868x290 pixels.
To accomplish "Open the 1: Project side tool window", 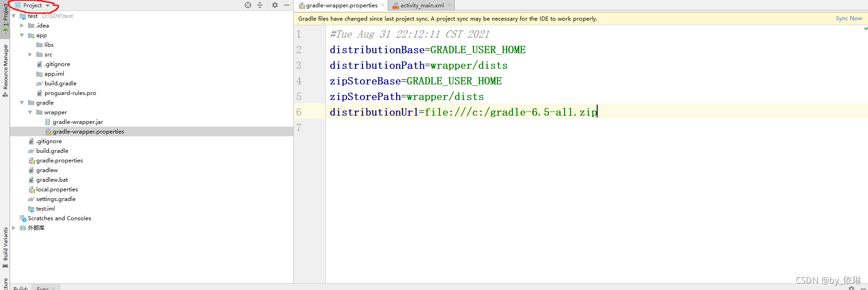I will 5,18.
